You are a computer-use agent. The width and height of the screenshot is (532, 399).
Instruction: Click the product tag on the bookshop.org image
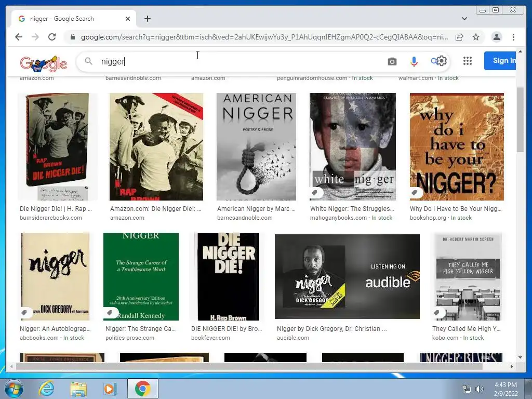415,192
